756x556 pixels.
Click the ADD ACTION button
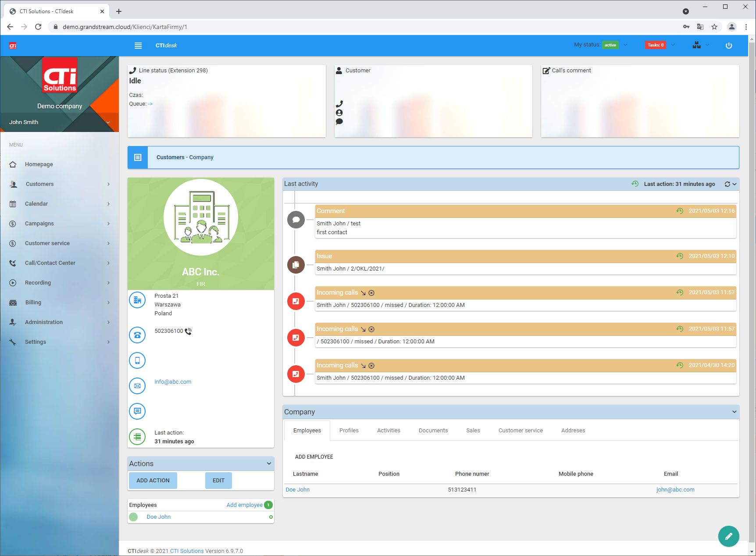click(153, 481)
